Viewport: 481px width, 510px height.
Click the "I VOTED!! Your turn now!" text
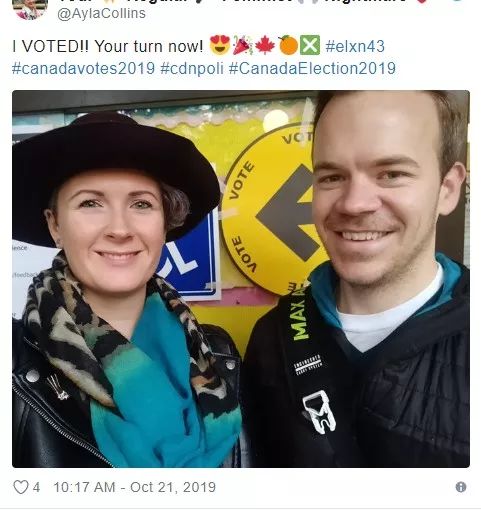[x=107, y=46]
